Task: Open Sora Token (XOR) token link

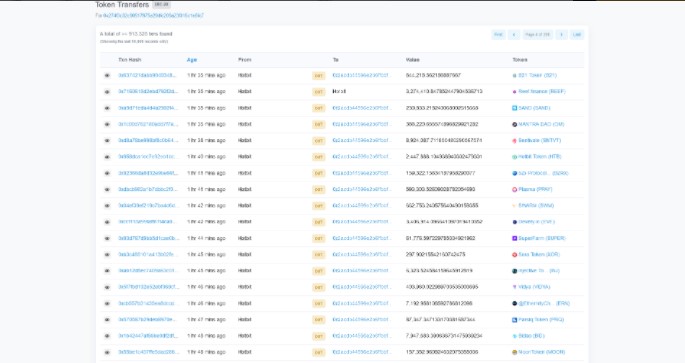Action: [539, 255]
